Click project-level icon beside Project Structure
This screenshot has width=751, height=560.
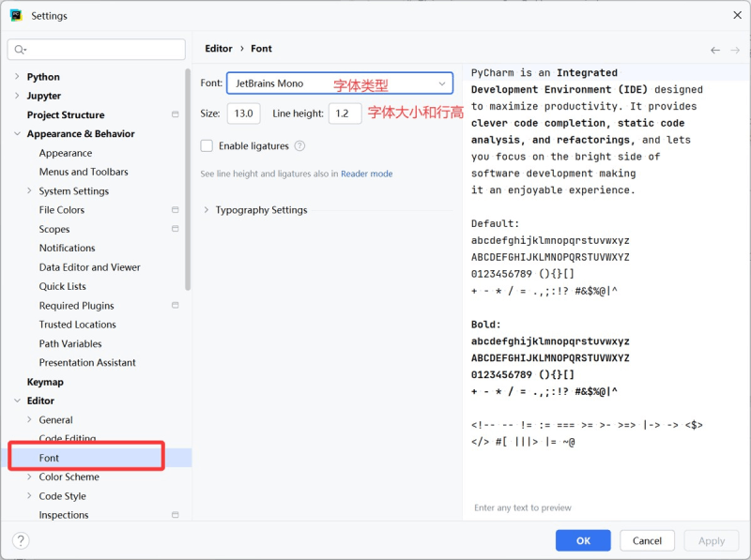(176, 114)
